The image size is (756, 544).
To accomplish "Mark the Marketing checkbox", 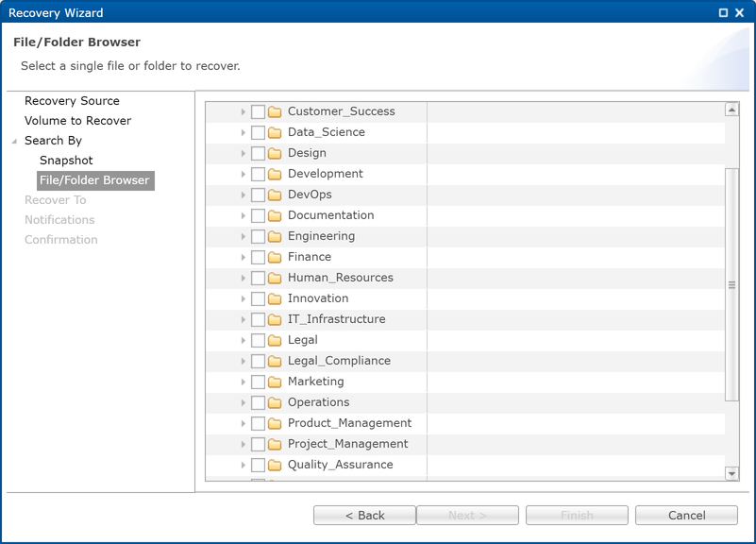I will tap(258, 382).
